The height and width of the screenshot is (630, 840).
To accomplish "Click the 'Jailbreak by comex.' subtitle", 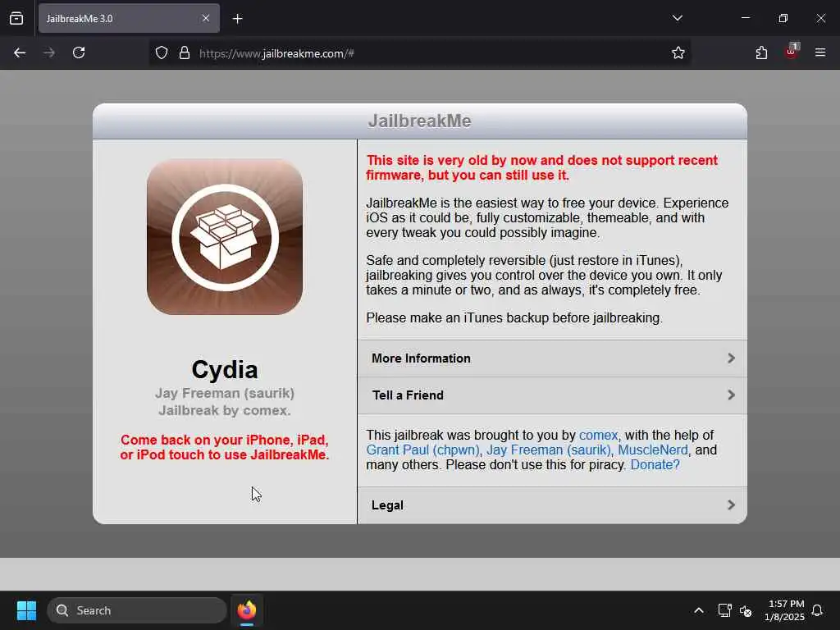I will [225, 410].
